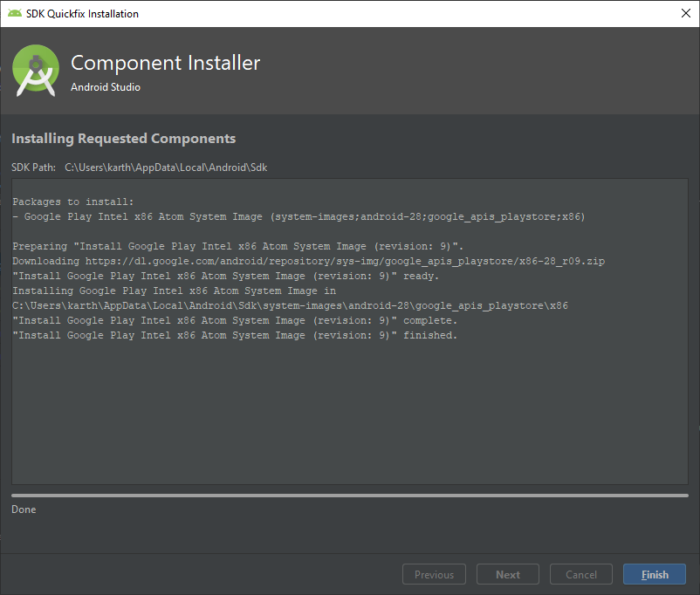Screen dimensions: 700x595
Task: Click the 'Packages to install:' log line
Action: [72, 202]
